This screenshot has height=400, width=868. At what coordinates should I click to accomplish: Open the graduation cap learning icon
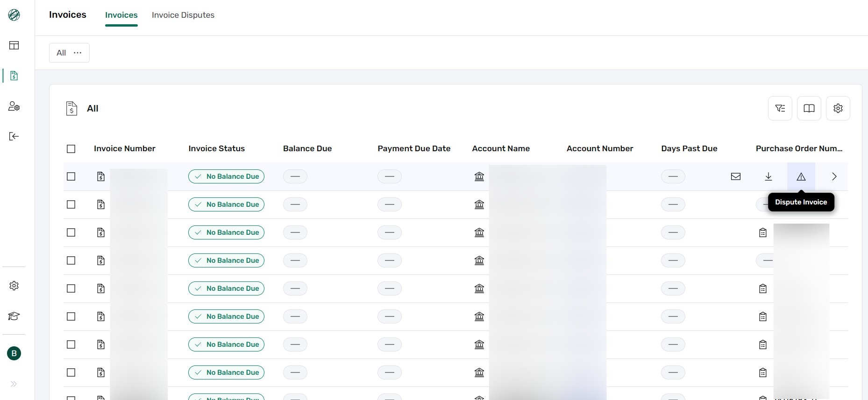click(14, 316)
